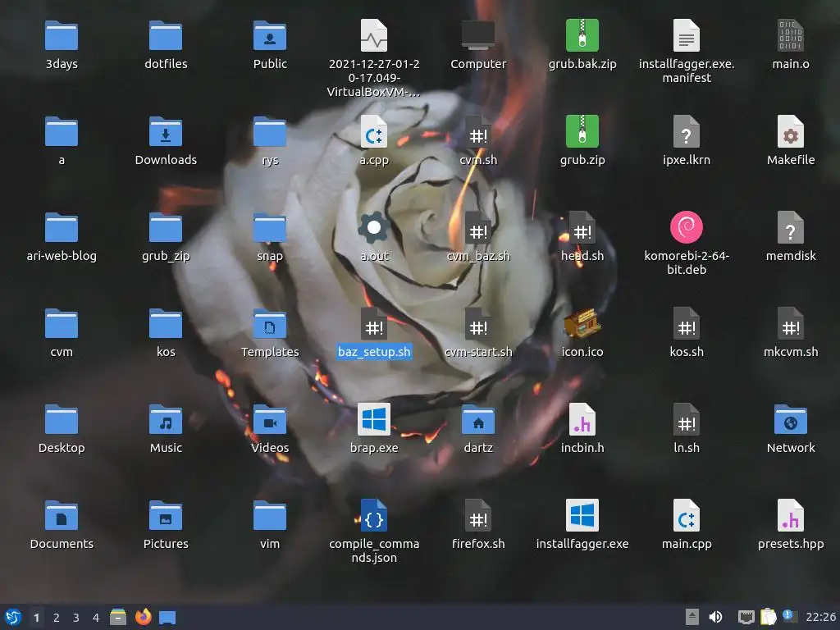
Task: Click the taskbar clock showing 22:26
Action: coord(820,617)
